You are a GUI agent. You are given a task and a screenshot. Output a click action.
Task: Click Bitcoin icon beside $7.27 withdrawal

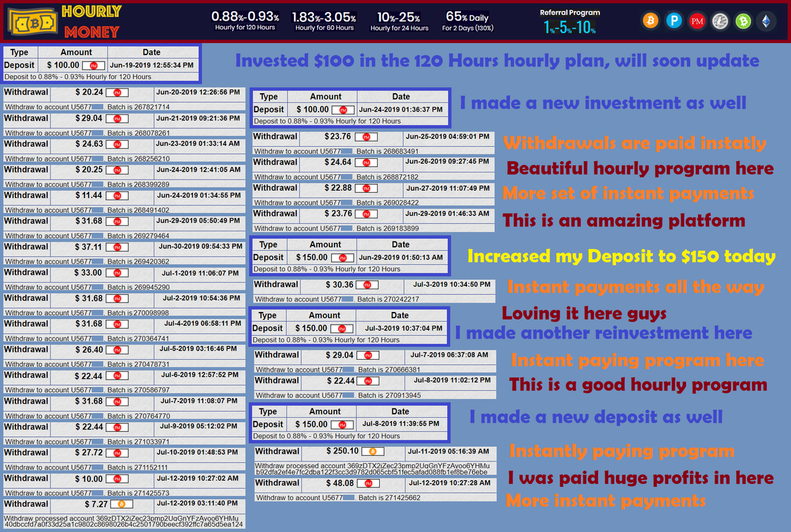coord(121,504)
